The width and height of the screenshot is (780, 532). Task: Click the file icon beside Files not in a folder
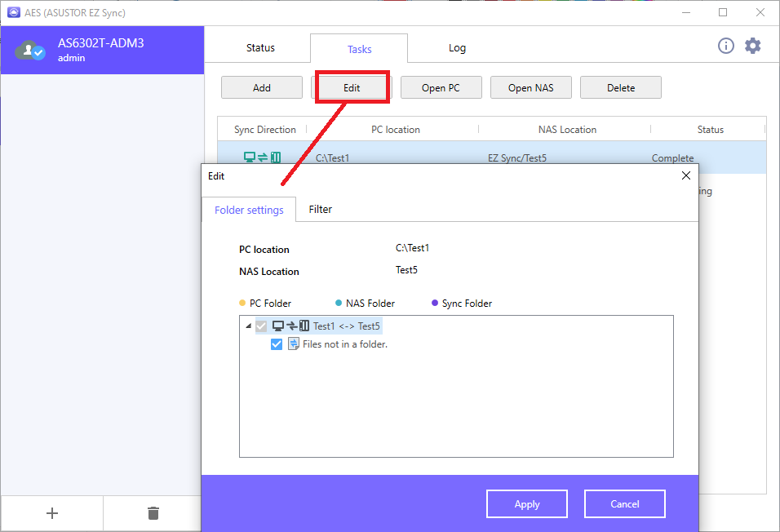[294, 344]
